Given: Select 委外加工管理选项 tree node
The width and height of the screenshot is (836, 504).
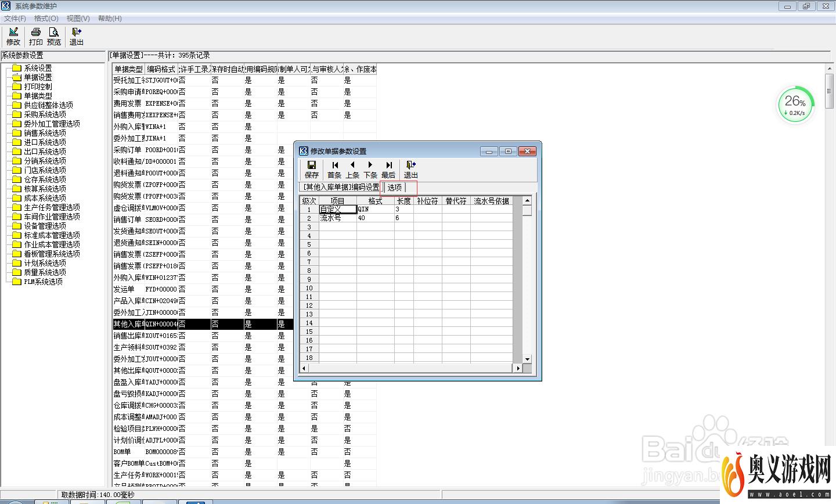Looking at the screenshot, I should pyautogui.click(x=52, y=124).
